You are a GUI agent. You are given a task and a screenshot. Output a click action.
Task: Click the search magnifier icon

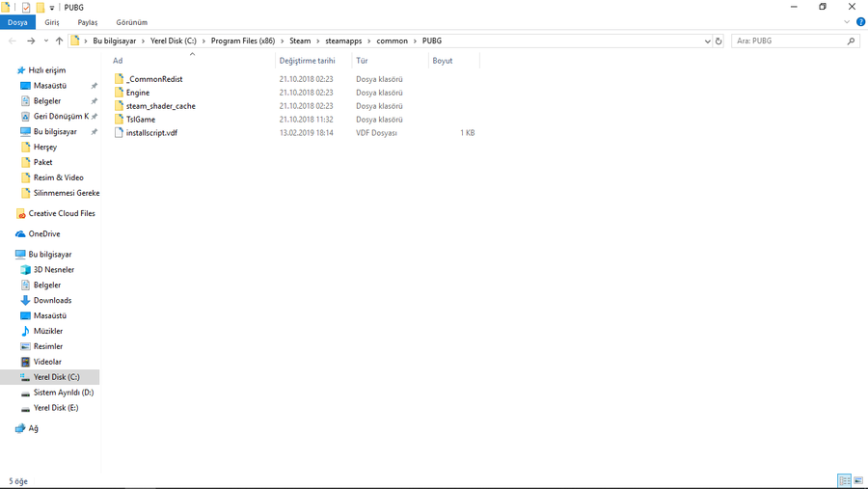coord(851,41)
